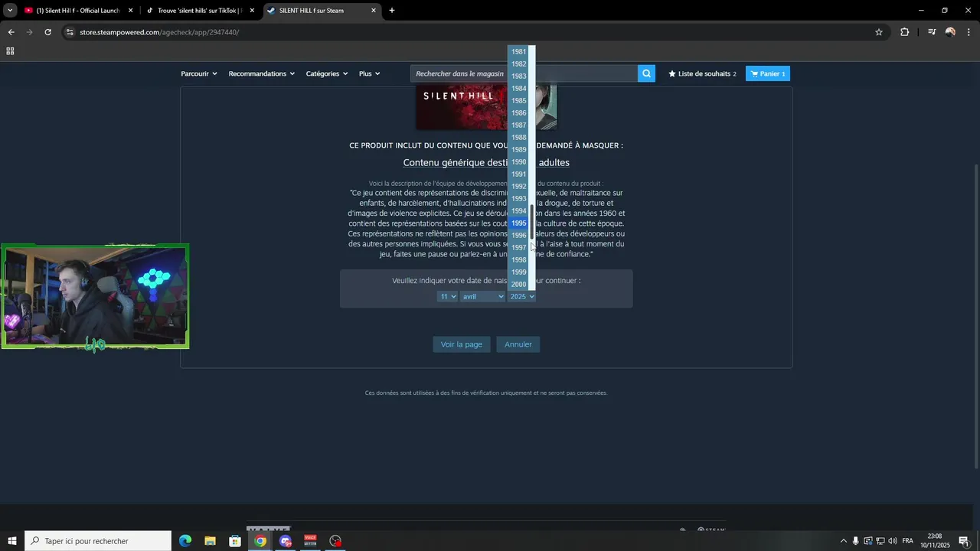Click the Windows Start button

click(11, 541)
